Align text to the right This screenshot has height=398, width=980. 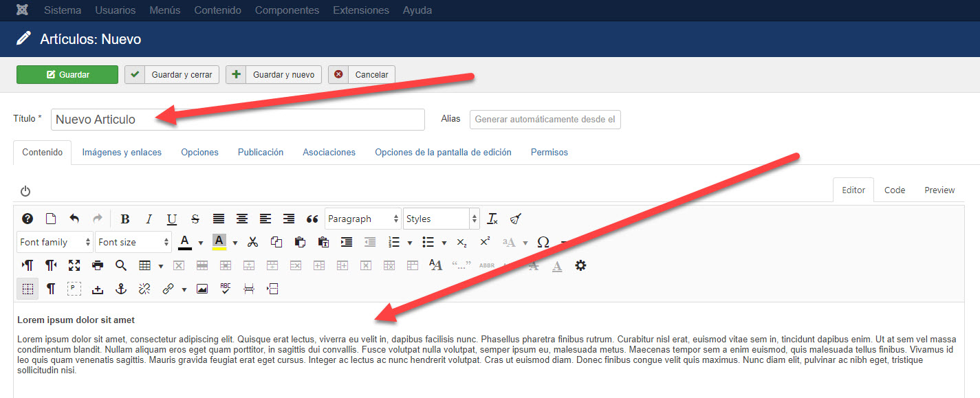pos(289,219)
